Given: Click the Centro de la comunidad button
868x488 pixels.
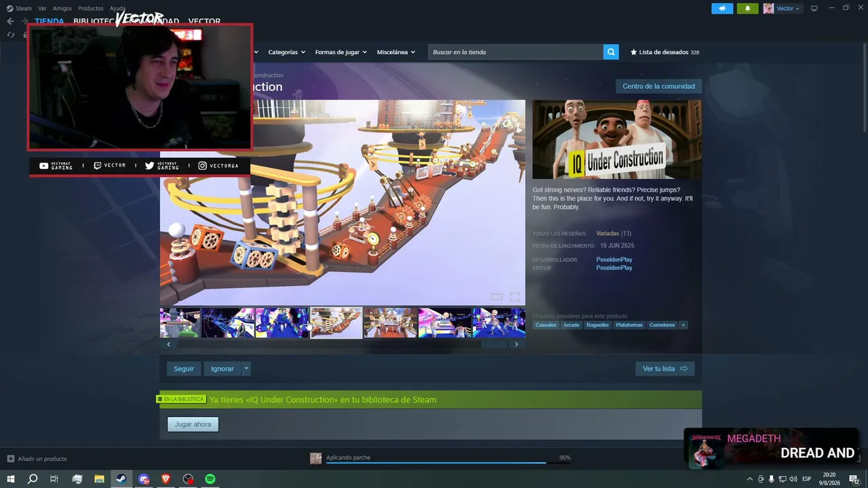Looking at the screenshot, I should pyautogui.click(x=658, y=86).
